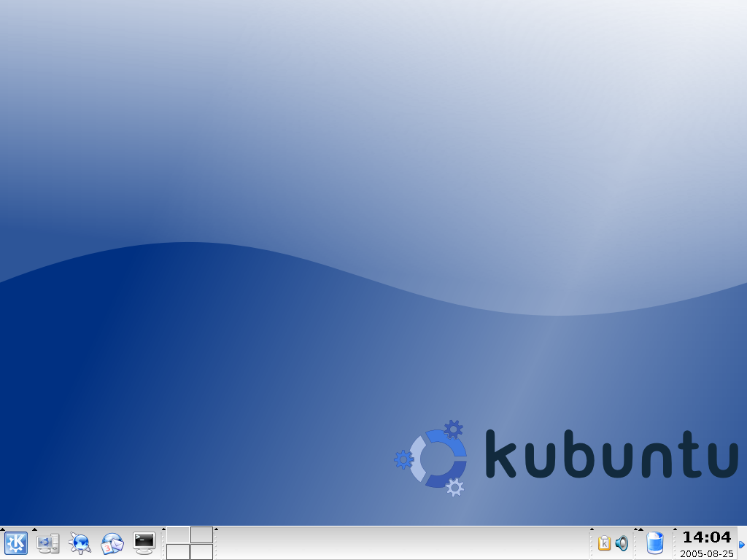Launch the Konqueror web browser
The width and height of the screenshot is (747, 560).
click(80, 543)
